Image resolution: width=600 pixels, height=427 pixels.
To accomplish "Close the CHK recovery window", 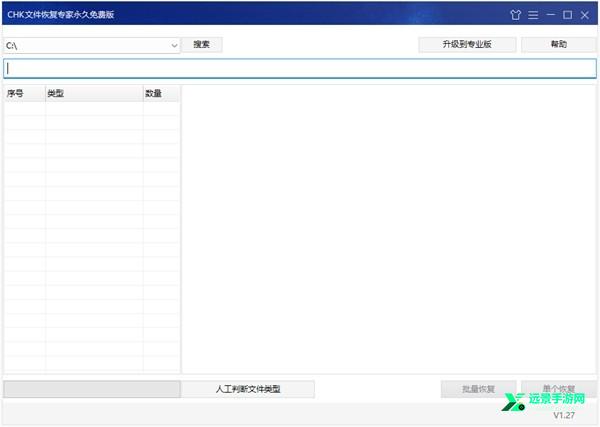I will [585, 15].
